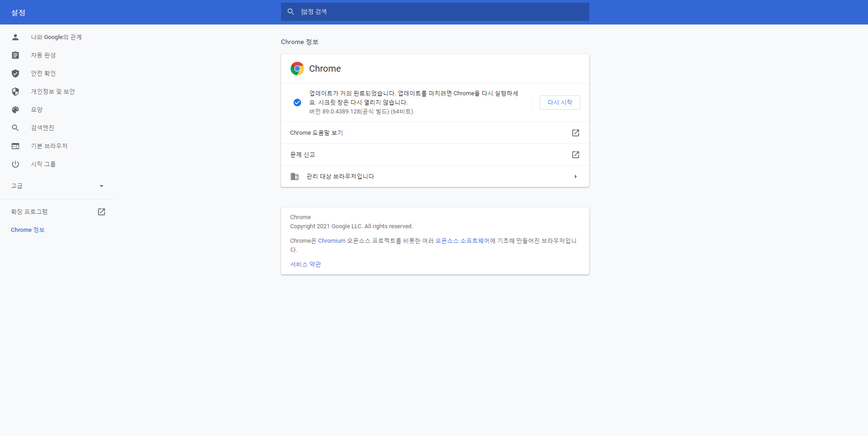Open 나와 Google의 관계 settings
The image size is (868, 436).
click(x=56, y=37)
